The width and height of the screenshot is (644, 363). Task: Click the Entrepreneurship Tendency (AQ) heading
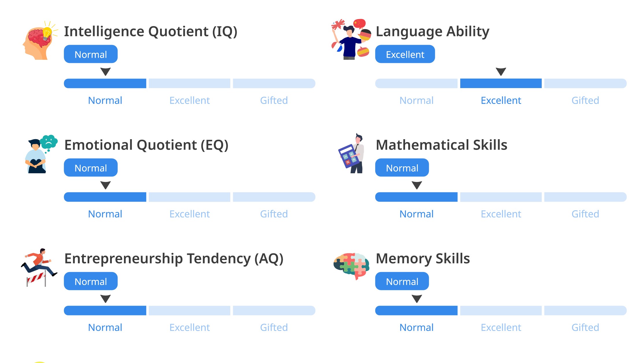174,258
